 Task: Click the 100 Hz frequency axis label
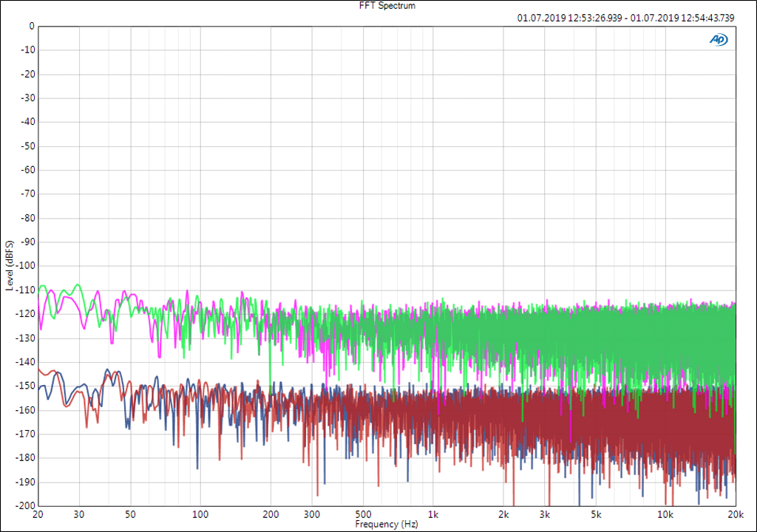(200, 515)
